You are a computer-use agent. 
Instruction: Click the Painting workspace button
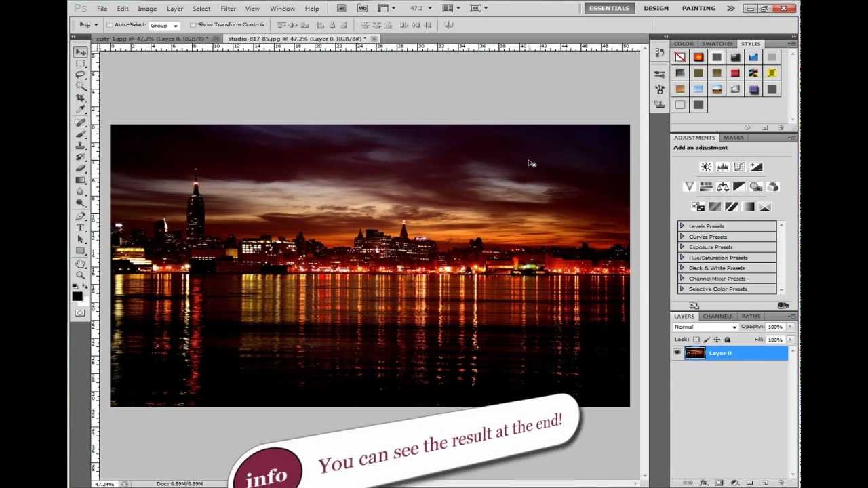point(698,8)
